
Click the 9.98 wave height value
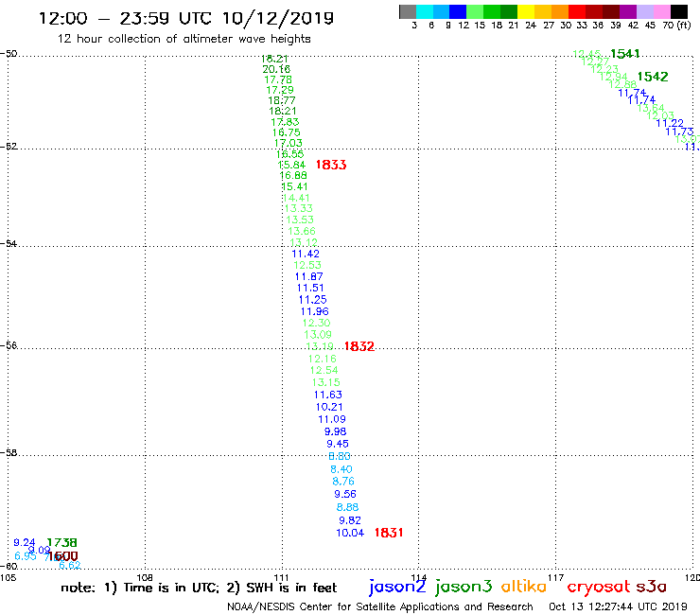pos(335,431)
